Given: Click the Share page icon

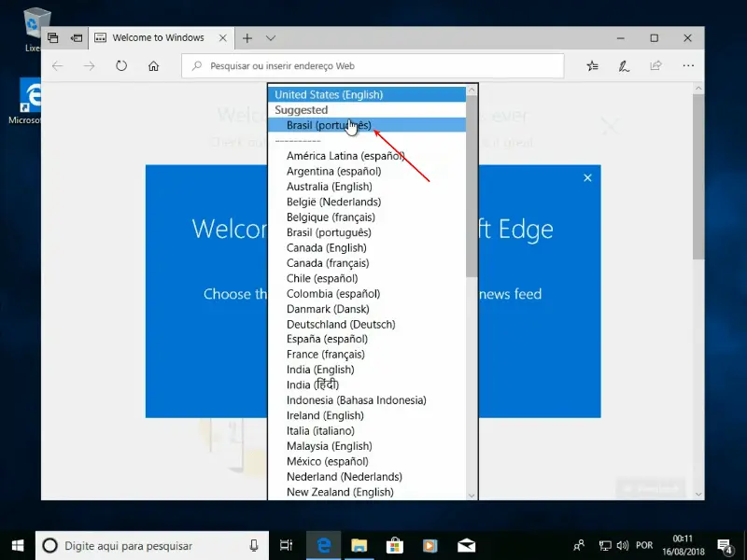Looking at the screenshot, I should coord(656,65).
